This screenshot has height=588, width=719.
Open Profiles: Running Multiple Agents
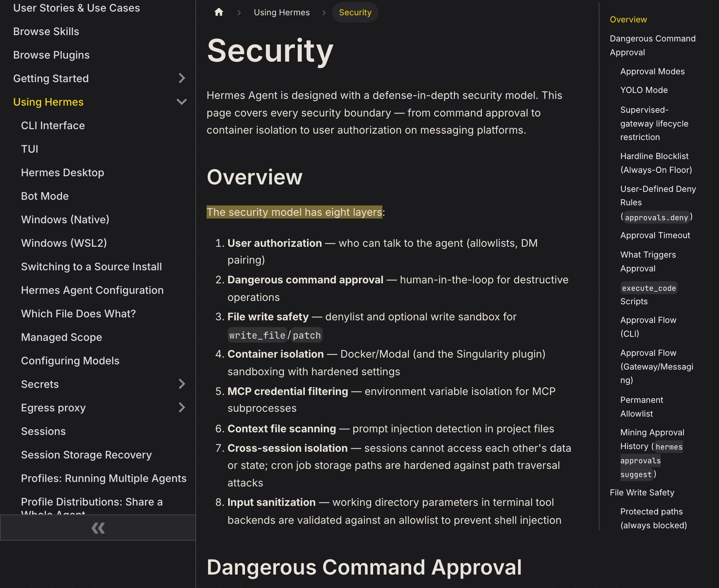click(x=104, y=478)
